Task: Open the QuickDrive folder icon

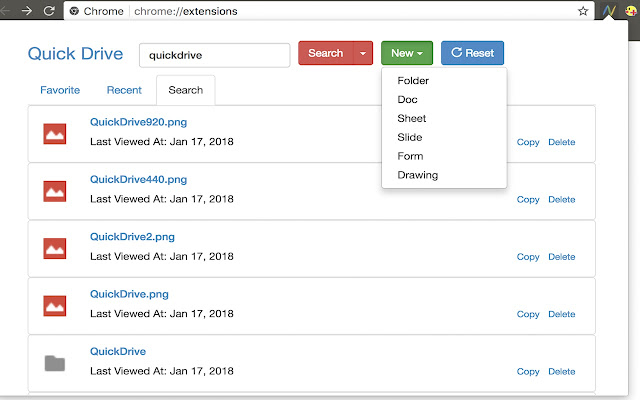Action: pos(55,363)
